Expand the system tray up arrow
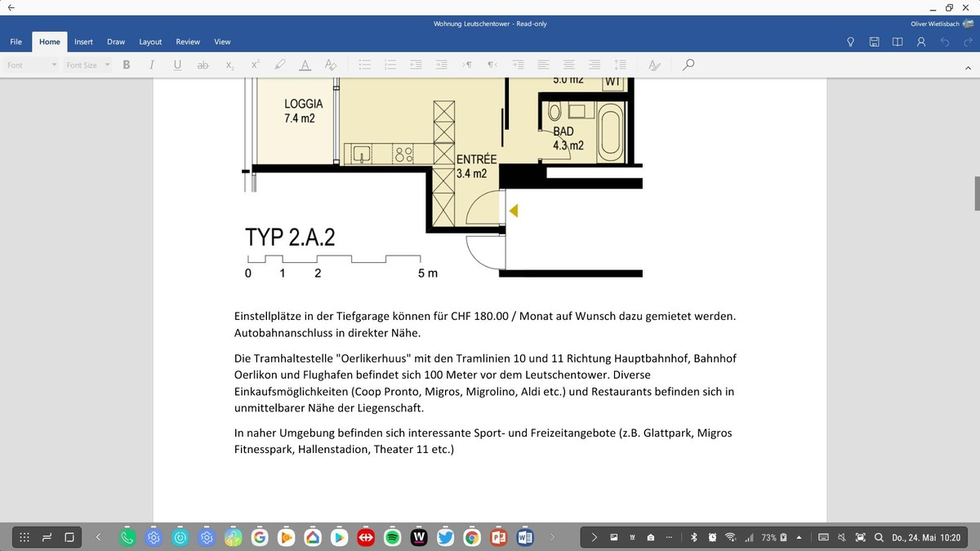Image resolution: width=980 pixels, height=551 pixels. point(799,537)
